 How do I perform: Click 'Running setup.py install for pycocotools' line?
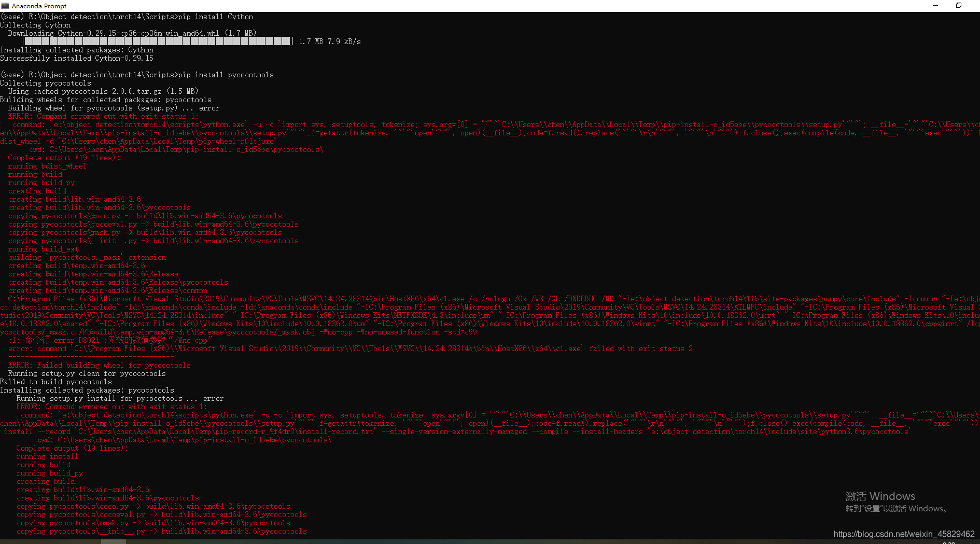tap(120, 398)
